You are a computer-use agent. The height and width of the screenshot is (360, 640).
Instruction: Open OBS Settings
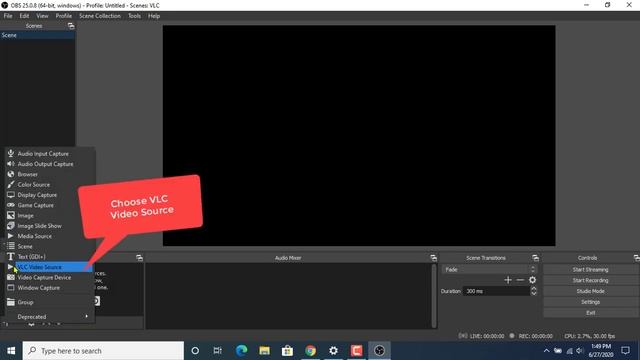point(590,302)
